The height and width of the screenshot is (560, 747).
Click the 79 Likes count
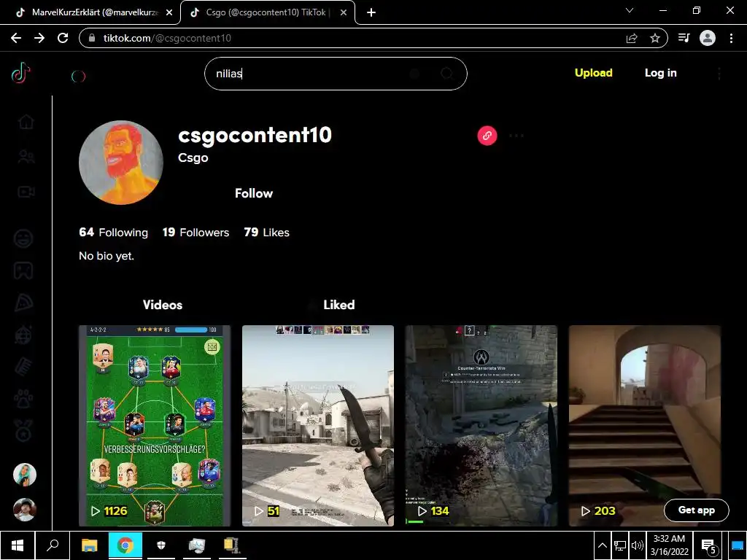tap(266, 233)
